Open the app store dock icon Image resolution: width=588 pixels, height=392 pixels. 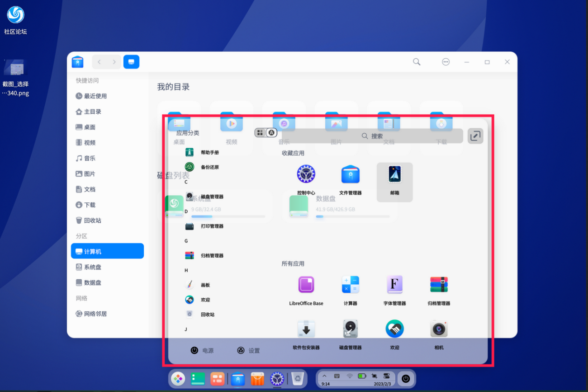(x=258, y=379)
